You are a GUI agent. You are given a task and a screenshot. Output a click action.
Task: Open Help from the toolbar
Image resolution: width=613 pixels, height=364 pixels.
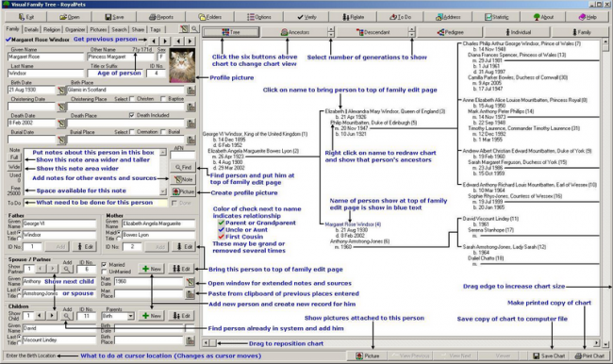coord(588,17)
